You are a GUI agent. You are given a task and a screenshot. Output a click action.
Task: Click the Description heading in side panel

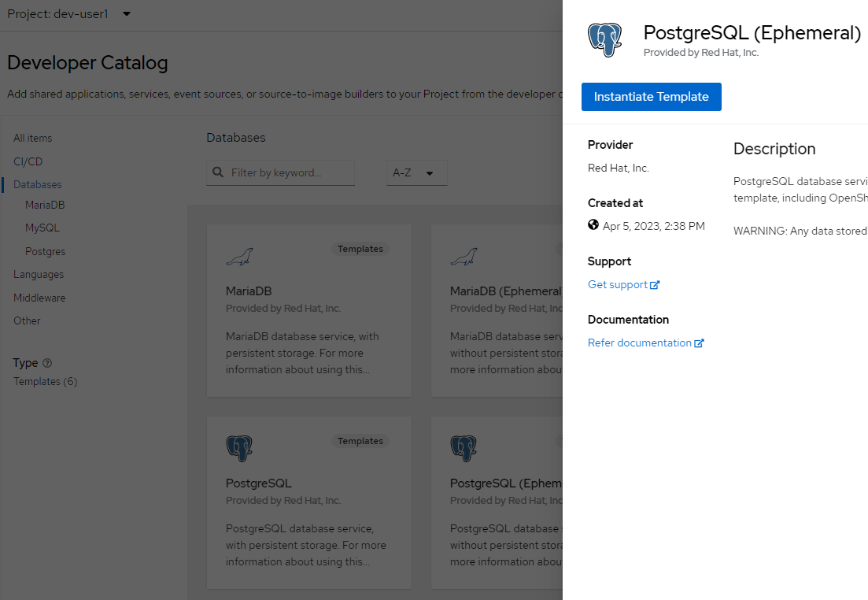(774, 149)
